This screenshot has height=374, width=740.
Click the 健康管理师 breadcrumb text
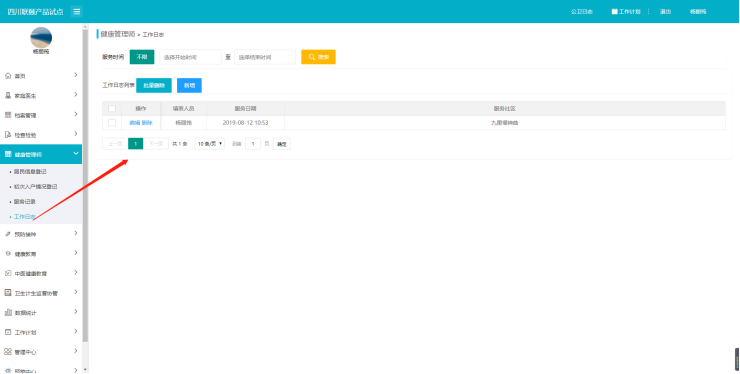(x=118, y=34)
